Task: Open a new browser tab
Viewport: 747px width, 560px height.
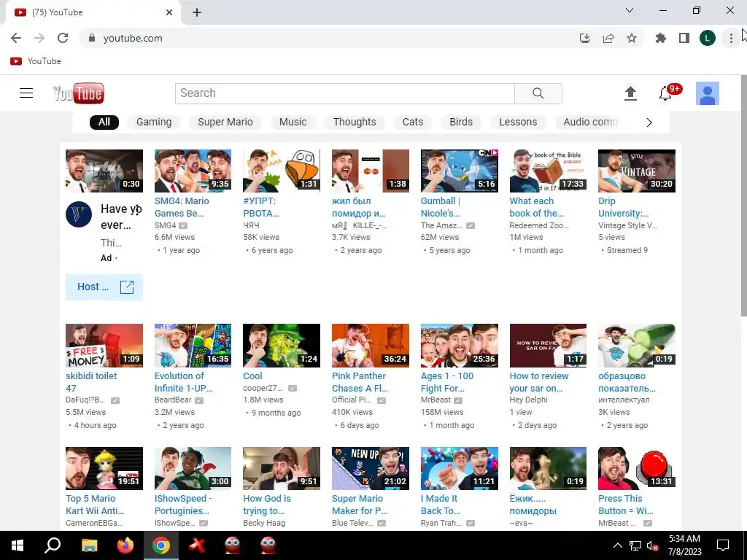Action: point(197,12)
